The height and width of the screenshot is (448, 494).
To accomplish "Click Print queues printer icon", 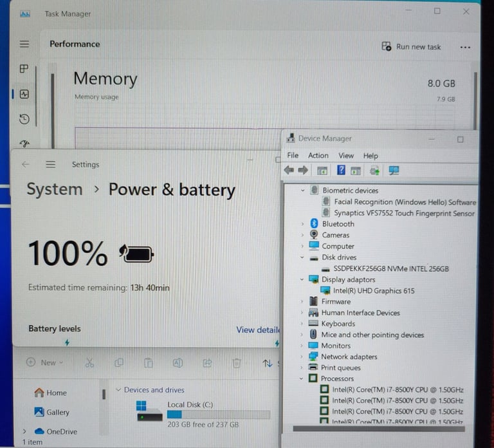I will click(x=313, y=368).
